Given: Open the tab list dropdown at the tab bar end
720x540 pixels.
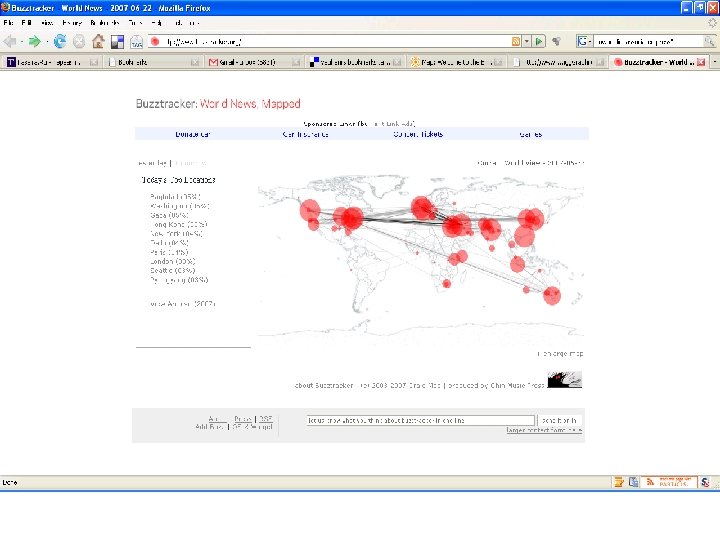Looking at the screenshot, I should coord(714,62).
